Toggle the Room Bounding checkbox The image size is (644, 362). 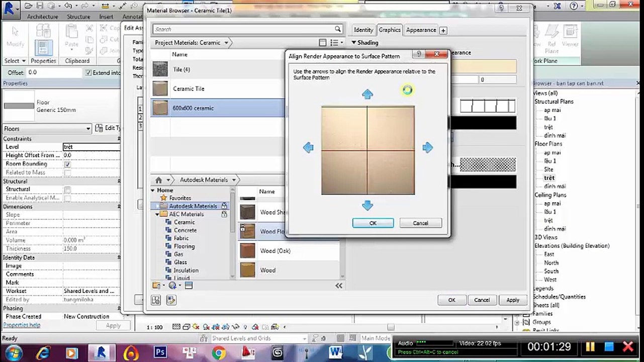(67, 164)
